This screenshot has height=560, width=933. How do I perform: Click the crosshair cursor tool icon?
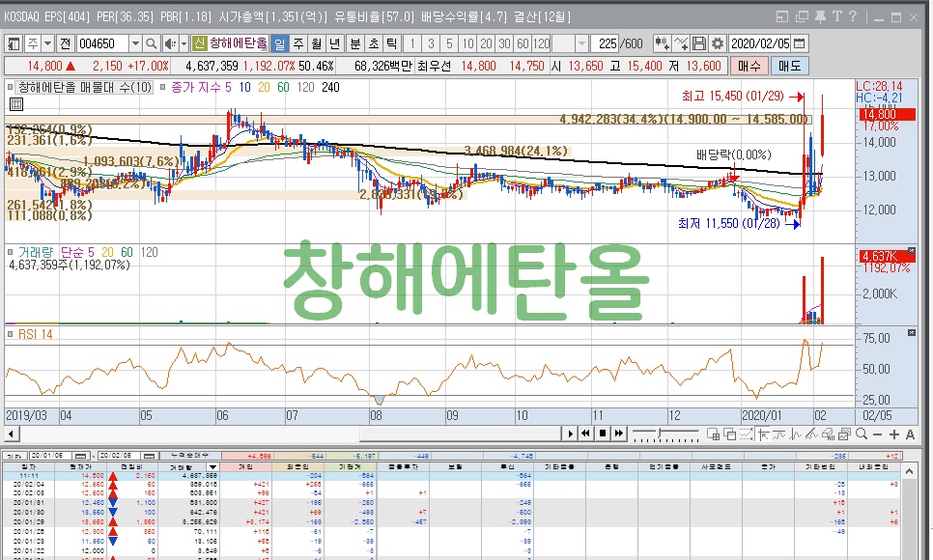point(763,434)
